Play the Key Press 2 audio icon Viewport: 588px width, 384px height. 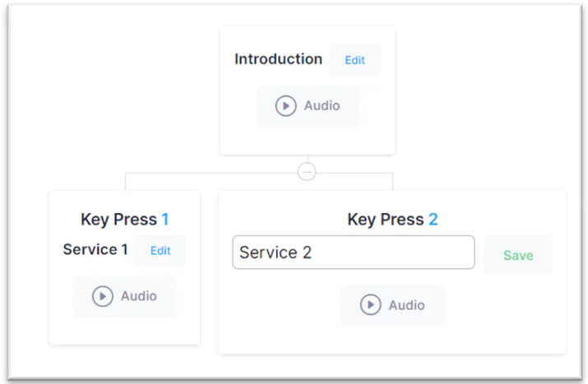click(371, 304)
